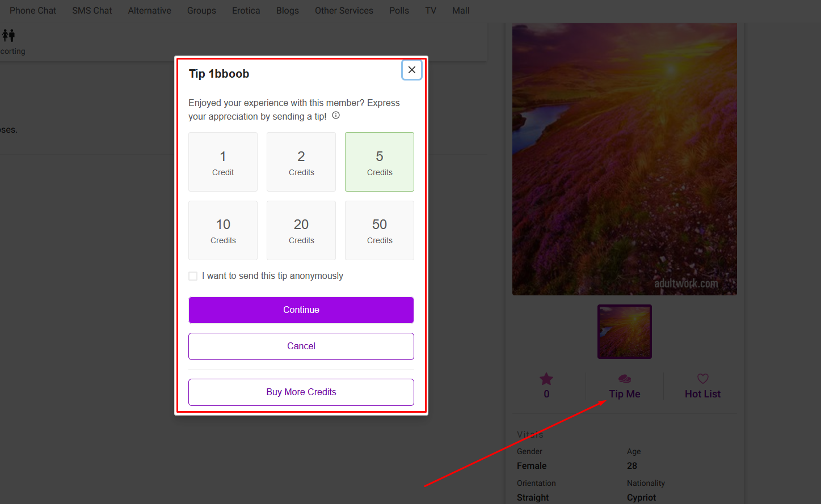Choose the 20 Credits tip option

click(x=301, y=230)
